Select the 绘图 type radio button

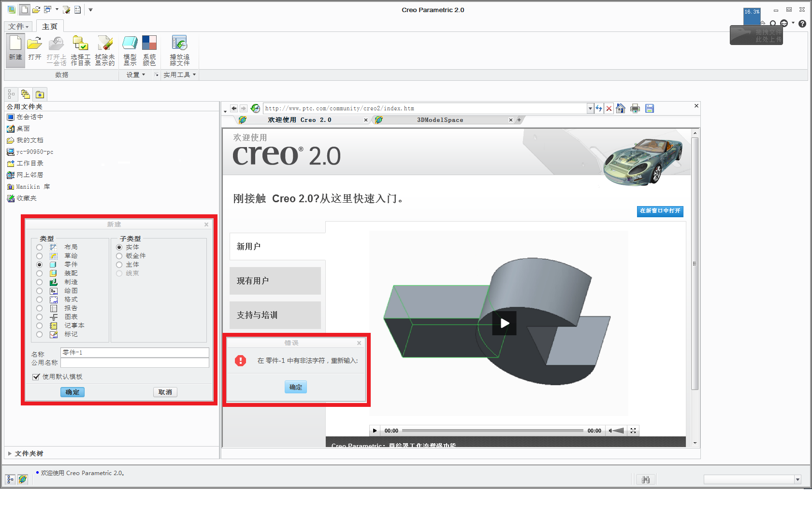pyautogui.click(x=40, y=291)
